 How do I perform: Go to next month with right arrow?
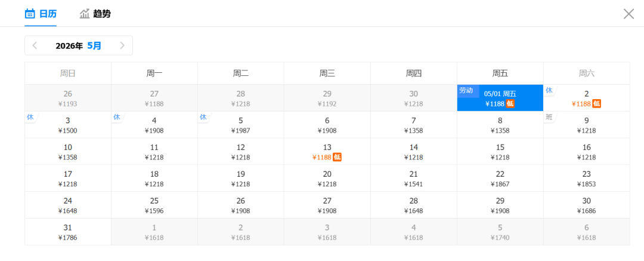tap(122, 45)
